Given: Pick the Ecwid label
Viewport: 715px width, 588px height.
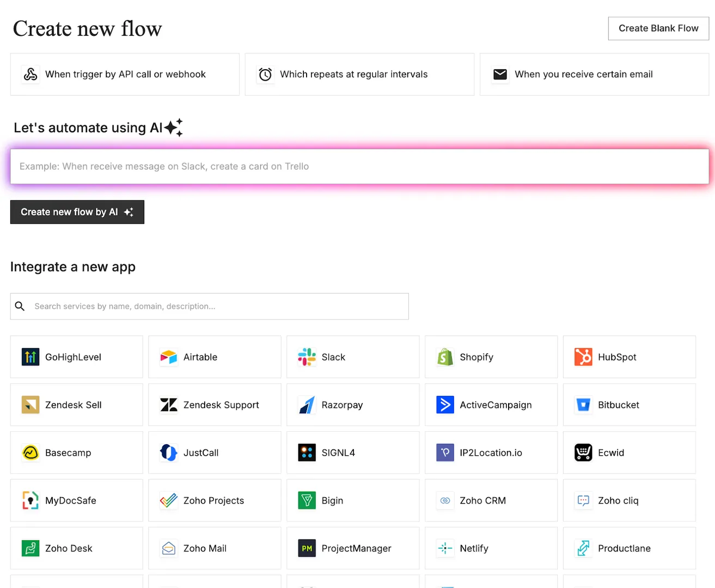Looking at the screenshot, I should pos(611,453).
